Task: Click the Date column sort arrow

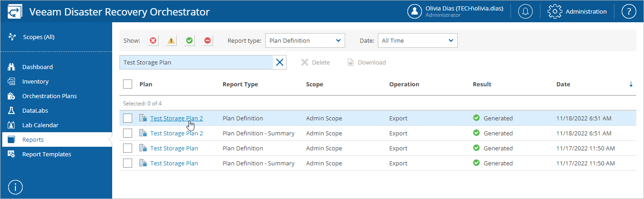Action: click(631, 85)
